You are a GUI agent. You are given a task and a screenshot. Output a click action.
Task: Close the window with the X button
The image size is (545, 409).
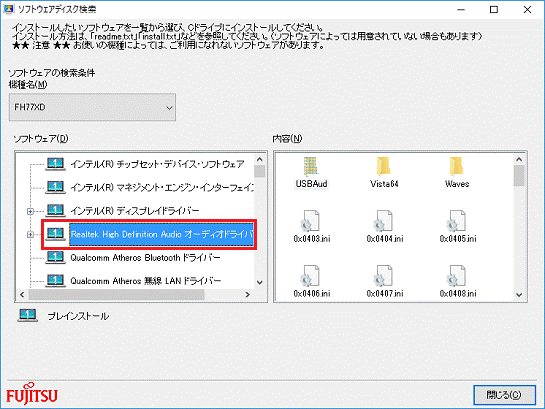527,9
